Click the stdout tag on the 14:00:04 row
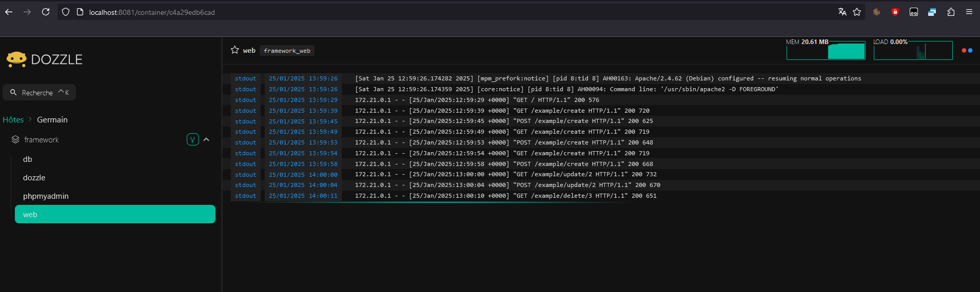The image size is (980, 292). tap(246, 185)
